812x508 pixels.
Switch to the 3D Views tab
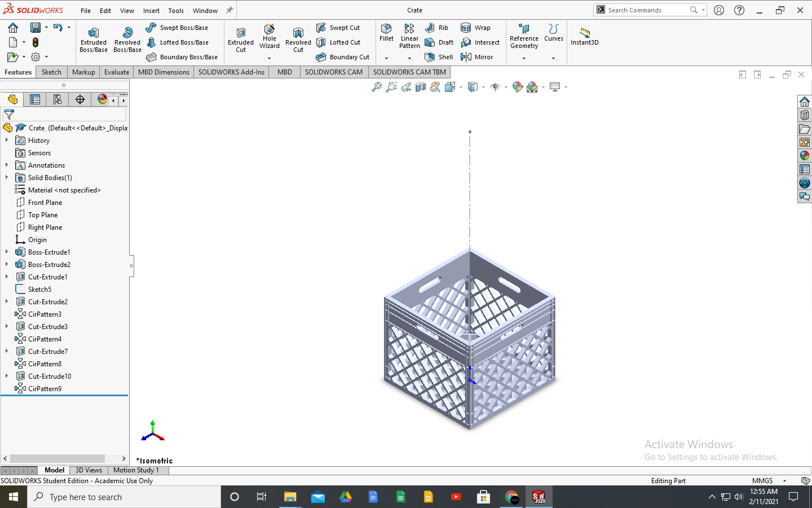pos(89,470)
